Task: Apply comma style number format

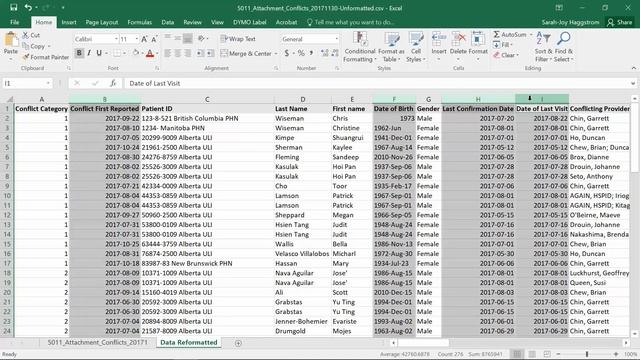Action: pos(311,53)
